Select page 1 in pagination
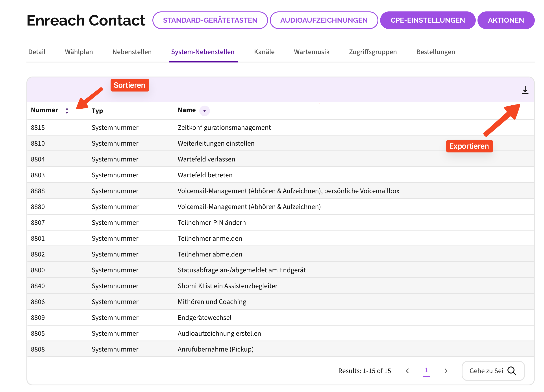The width and height of the screenshot is (544, 392). click(426, 370)
